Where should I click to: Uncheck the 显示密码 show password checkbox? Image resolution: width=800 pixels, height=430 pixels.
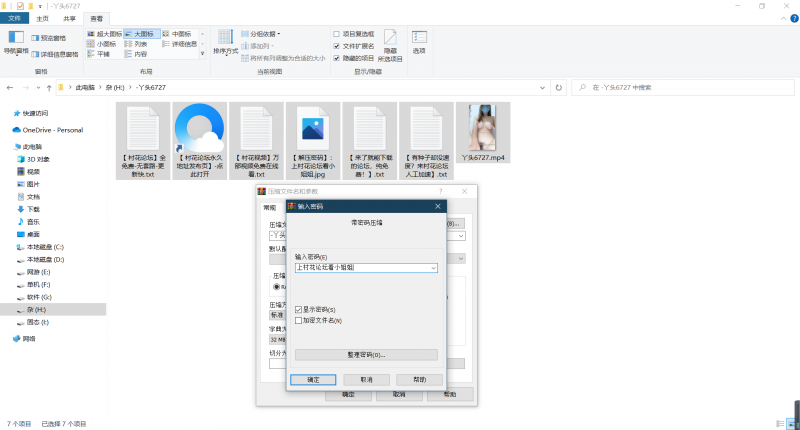(x=298, y=309)
